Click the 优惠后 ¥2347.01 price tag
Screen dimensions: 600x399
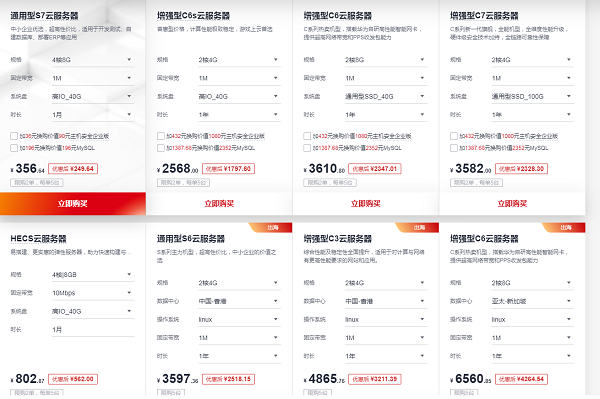pyautogui.click(x=375, y=169)
